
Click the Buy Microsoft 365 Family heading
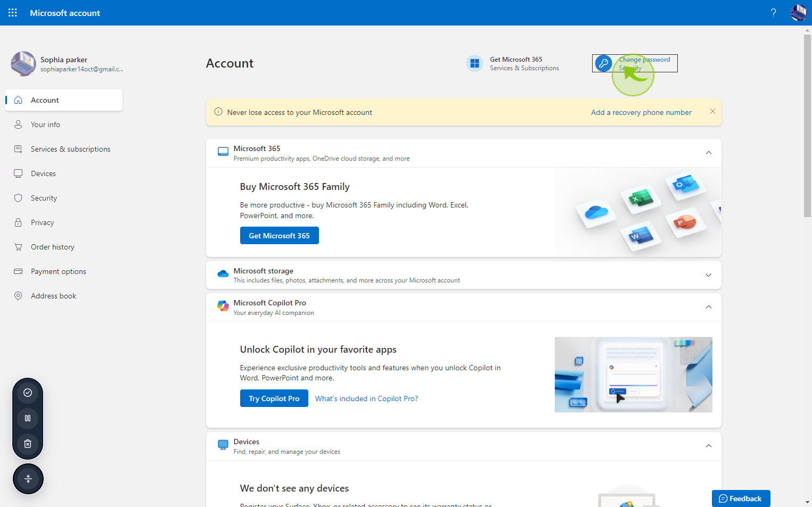coord(295,187)
